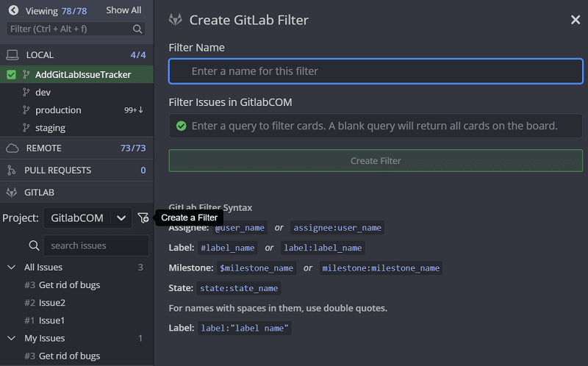The image size is (588, 366).
Task: Click the Create a Filter funnel icon
Action: point(143,218)
